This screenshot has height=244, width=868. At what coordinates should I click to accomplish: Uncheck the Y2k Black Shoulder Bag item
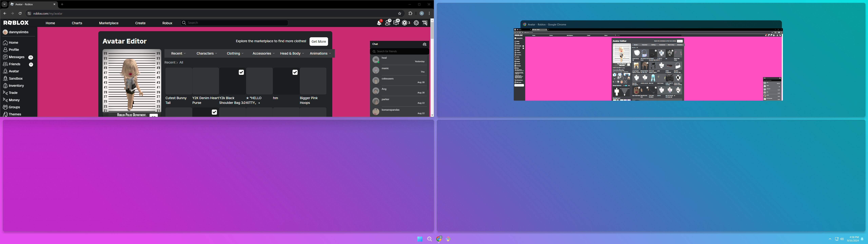tap(241, 73)
